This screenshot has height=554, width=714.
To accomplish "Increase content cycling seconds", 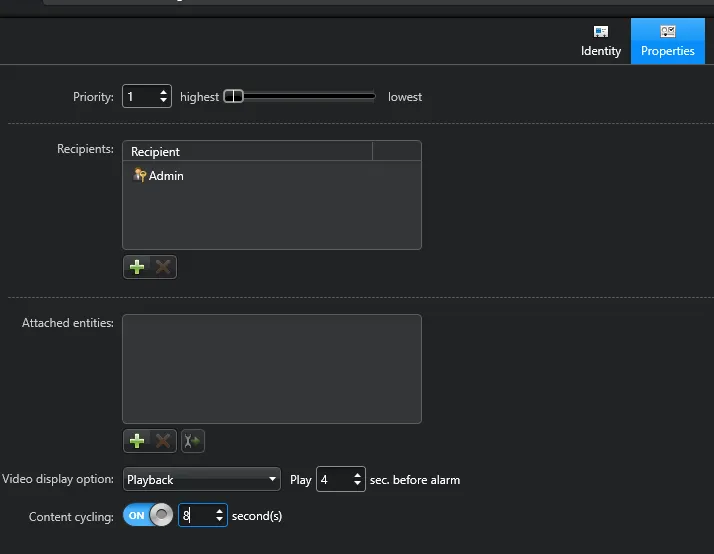I will (x=219, y=511).
